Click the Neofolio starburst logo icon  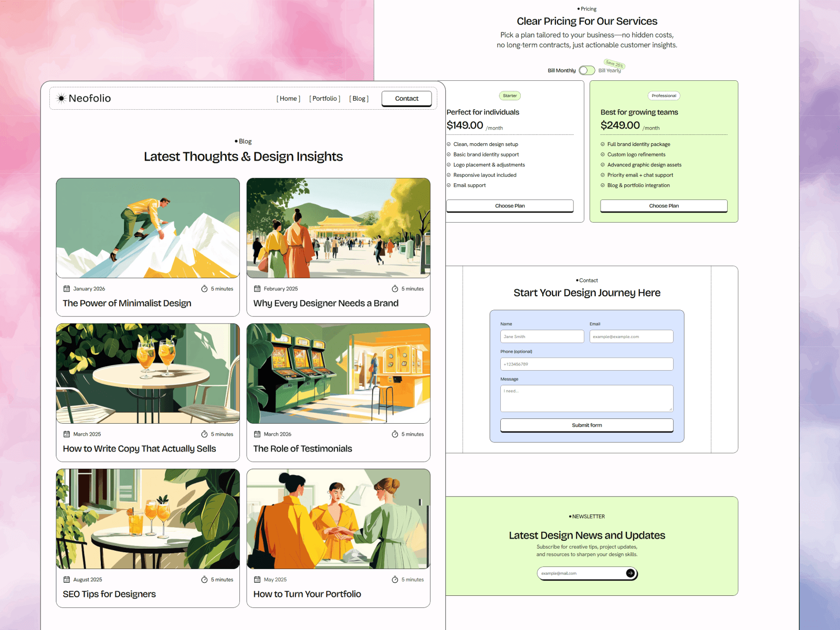tap(61, 98)
